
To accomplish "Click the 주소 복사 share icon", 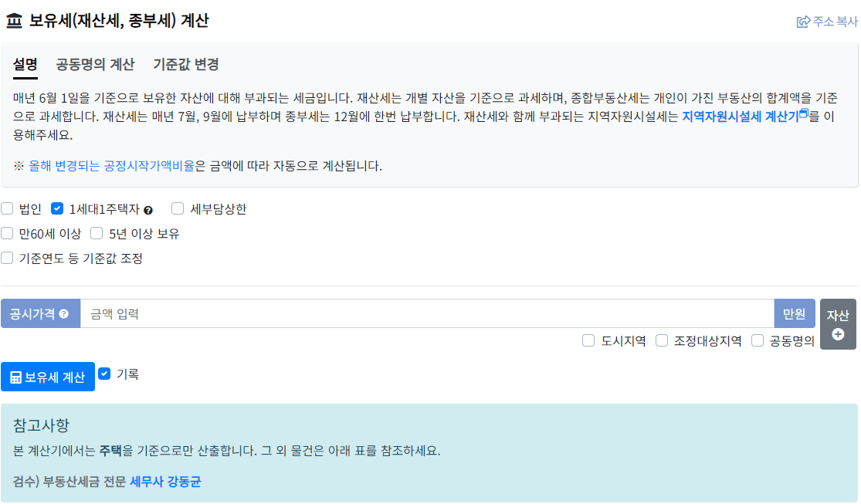I will click(802, 22).
